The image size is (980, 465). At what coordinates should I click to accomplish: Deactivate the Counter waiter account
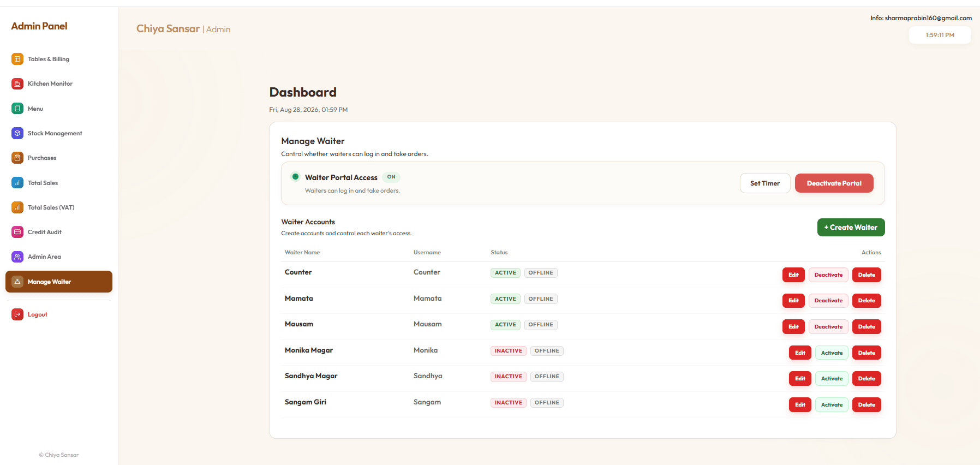tap(828, 275)
